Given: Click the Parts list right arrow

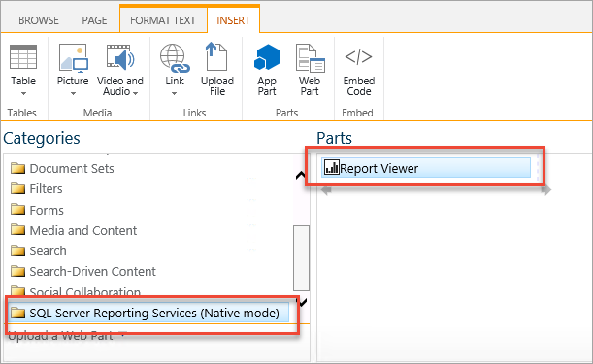Looking at the screenshot, I should [x=546, y=189].
